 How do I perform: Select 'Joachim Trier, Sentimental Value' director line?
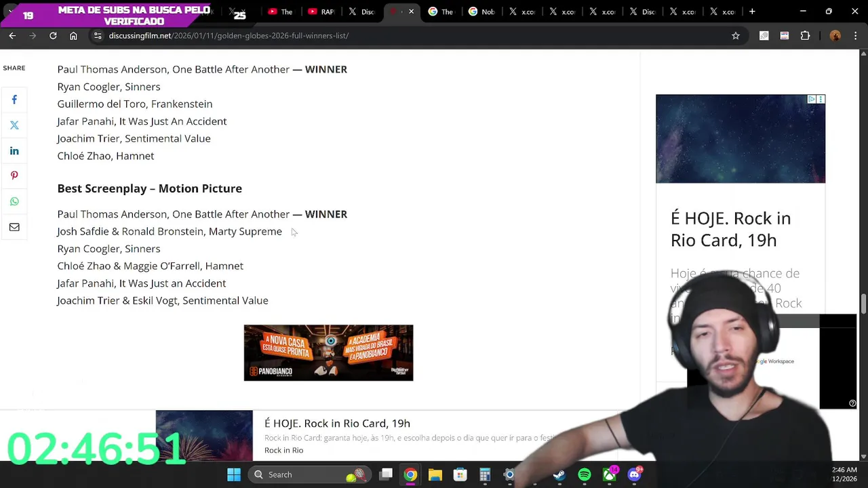(x=134, y=138)
